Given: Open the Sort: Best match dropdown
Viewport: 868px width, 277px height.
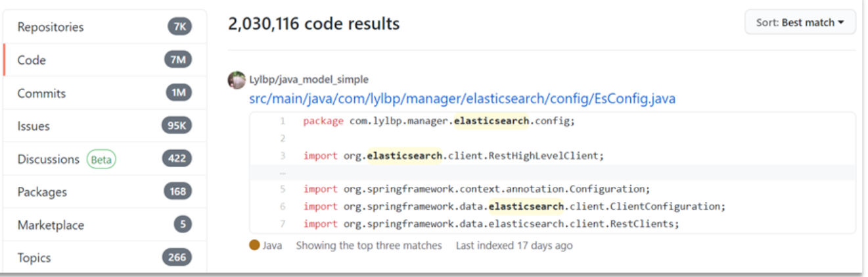Looking at the screenshot, I should (x=800, y=22).
